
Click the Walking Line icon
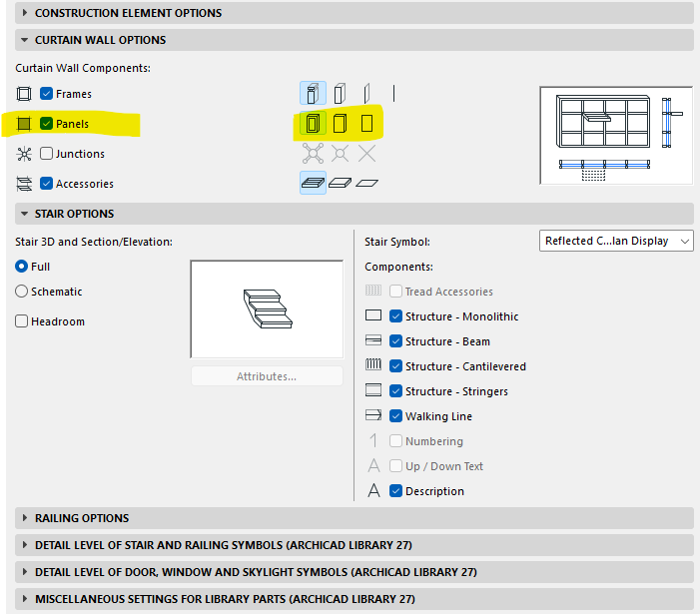click(373, 415)
